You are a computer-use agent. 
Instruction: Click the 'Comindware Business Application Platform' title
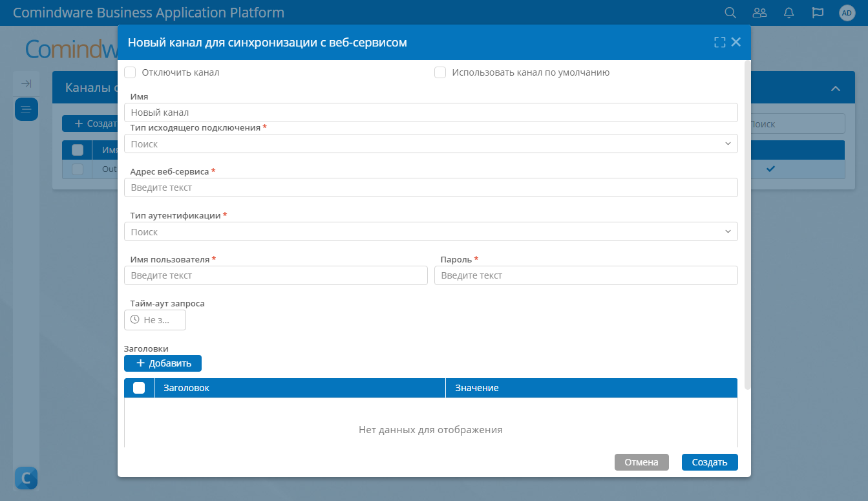(x=149, y=13)
